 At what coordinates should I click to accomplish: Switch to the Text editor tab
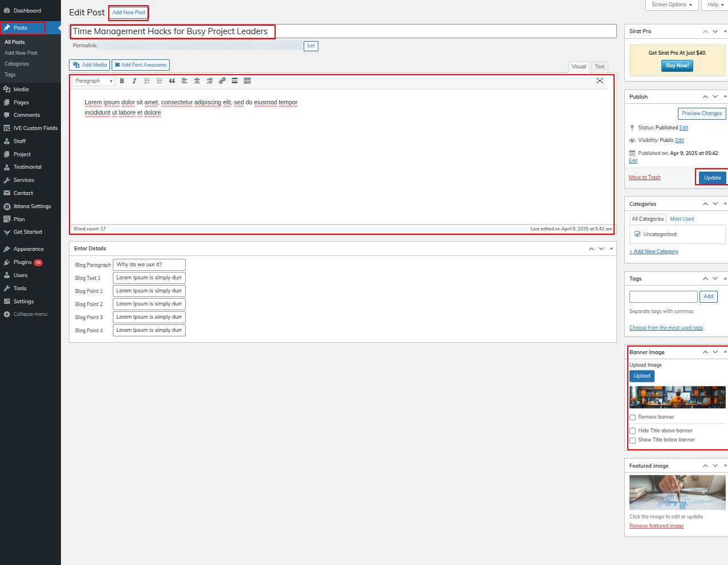(599, 67)
